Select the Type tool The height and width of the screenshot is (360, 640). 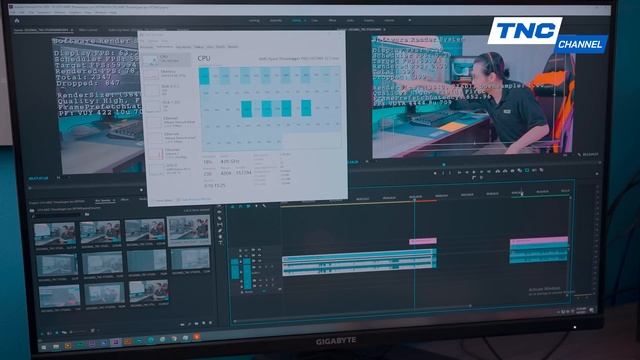pyautogui.click(x=221, y=242)
